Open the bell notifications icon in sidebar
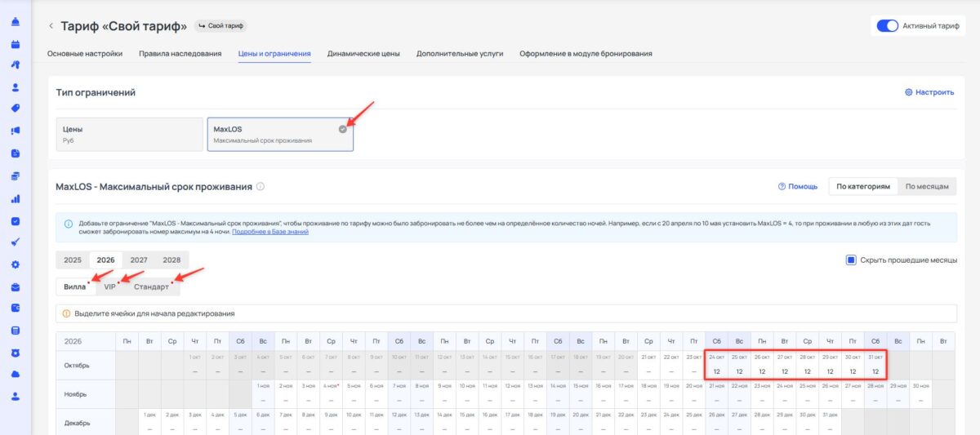980x435 pixels. tap(16, 20)
